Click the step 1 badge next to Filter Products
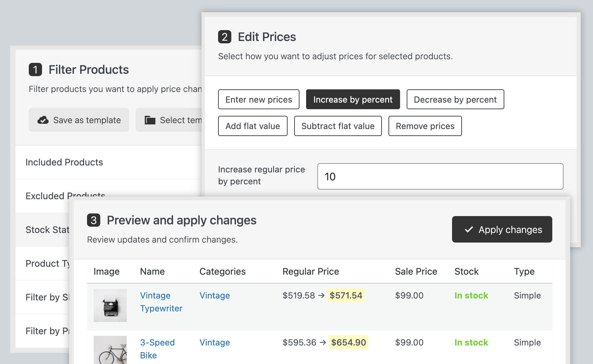 (x=35, y=70)
